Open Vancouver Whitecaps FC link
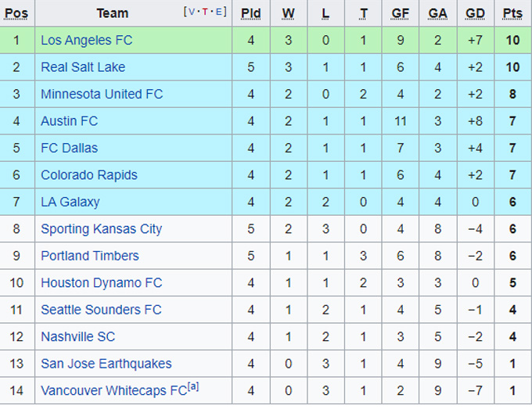 pyautogui.click(x=114, y=390)
